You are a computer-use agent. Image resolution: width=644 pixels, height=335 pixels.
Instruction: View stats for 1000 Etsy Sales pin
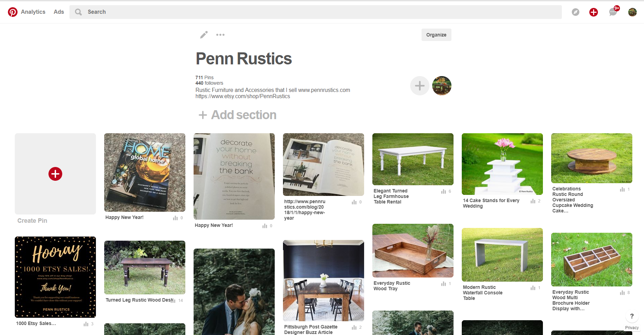pos(86,324)
